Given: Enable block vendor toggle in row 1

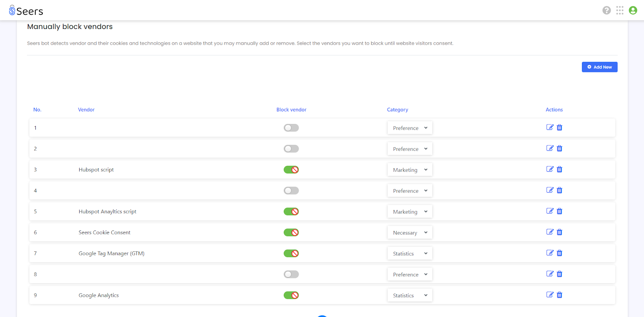Looking at the screenshot, I should point(291,128).
